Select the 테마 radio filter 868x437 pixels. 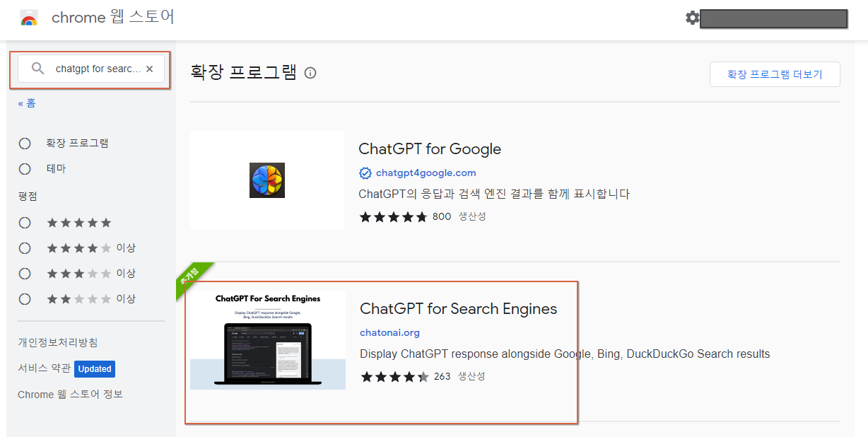click(x=25, y=169)
